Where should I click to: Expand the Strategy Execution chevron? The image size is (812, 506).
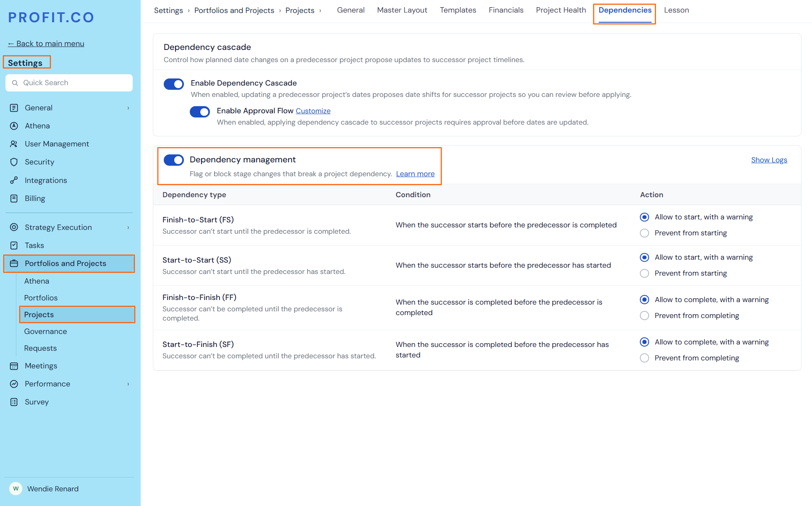[128, 227]
